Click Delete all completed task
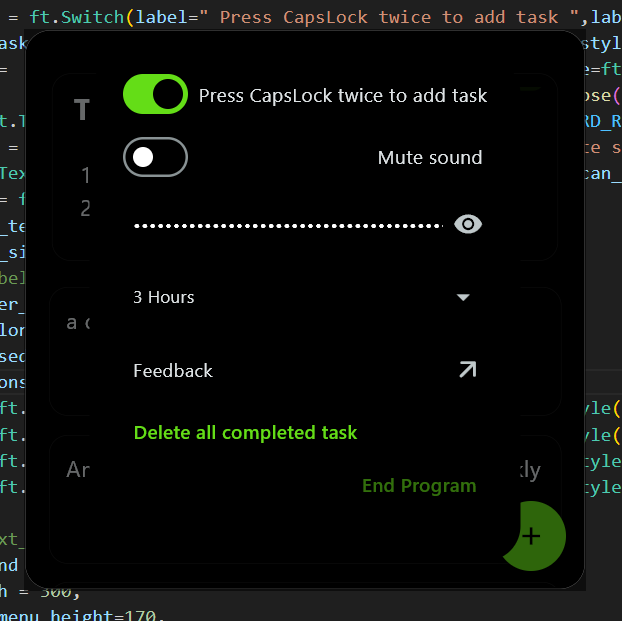The image size is (622, 621). [x=246, y=433]
